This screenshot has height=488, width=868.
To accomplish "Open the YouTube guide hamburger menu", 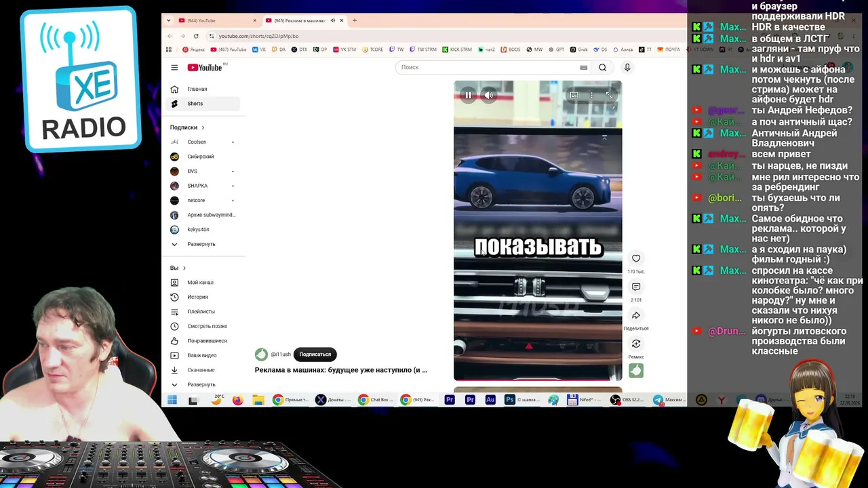I will coord(174,68).
